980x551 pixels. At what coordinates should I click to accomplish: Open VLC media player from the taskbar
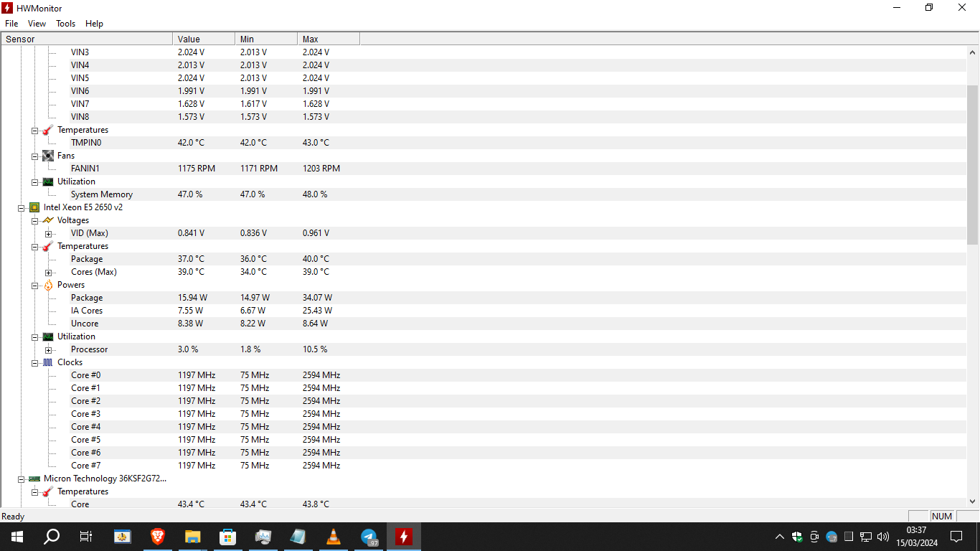click(x=334, y=537)
